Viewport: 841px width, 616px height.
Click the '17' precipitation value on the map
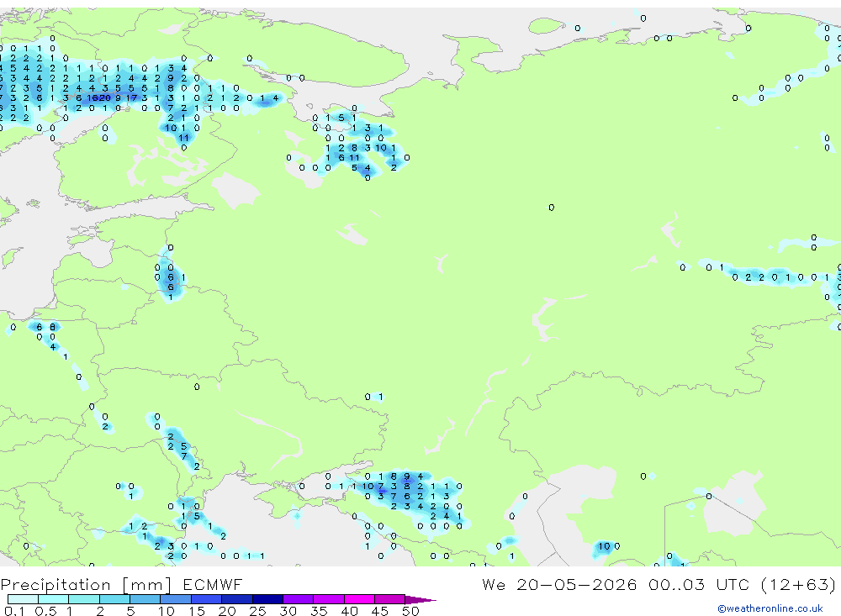131,98
